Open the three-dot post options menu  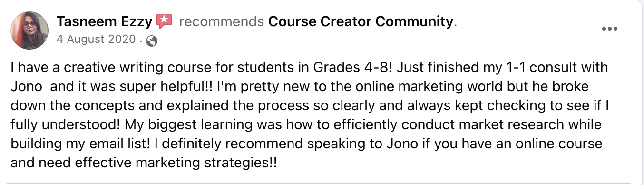pyautogui.click(x=609, y=29)
